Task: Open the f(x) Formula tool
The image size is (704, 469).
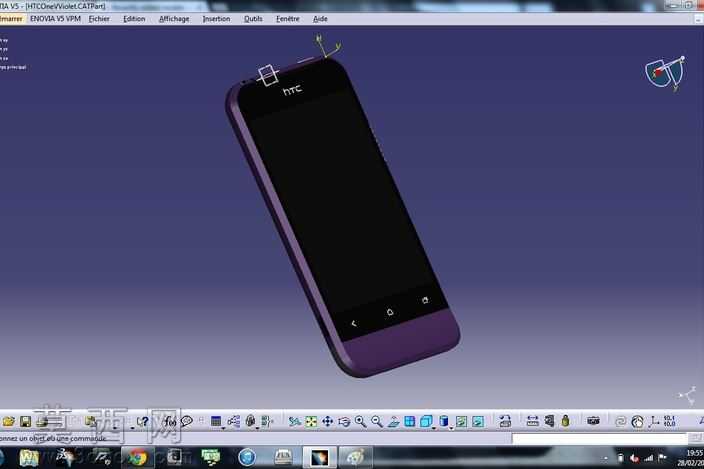Action: click(x=170, y=421)
